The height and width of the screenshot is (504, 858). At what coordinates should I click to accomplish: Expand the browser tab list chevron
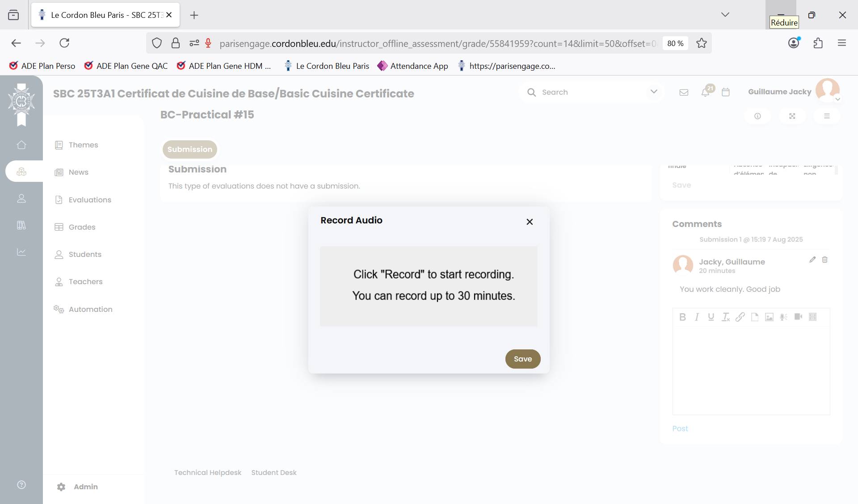click(x=725, y=15)
